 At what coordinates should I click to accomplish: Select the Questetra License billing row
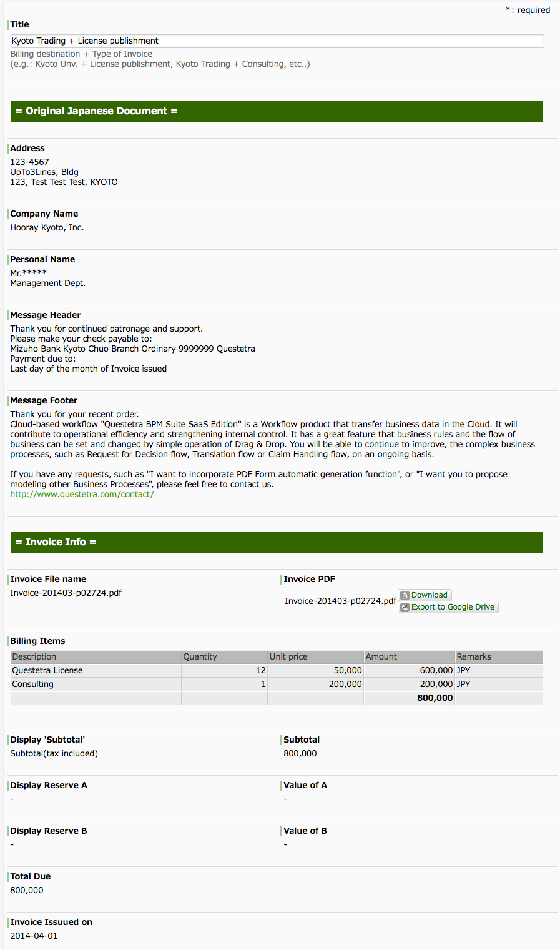point(277,670)
